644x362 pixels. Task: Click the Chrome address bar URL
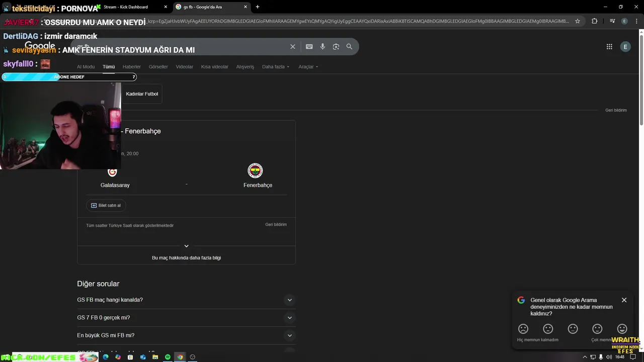pyautogui.click(x=357, y=21)
